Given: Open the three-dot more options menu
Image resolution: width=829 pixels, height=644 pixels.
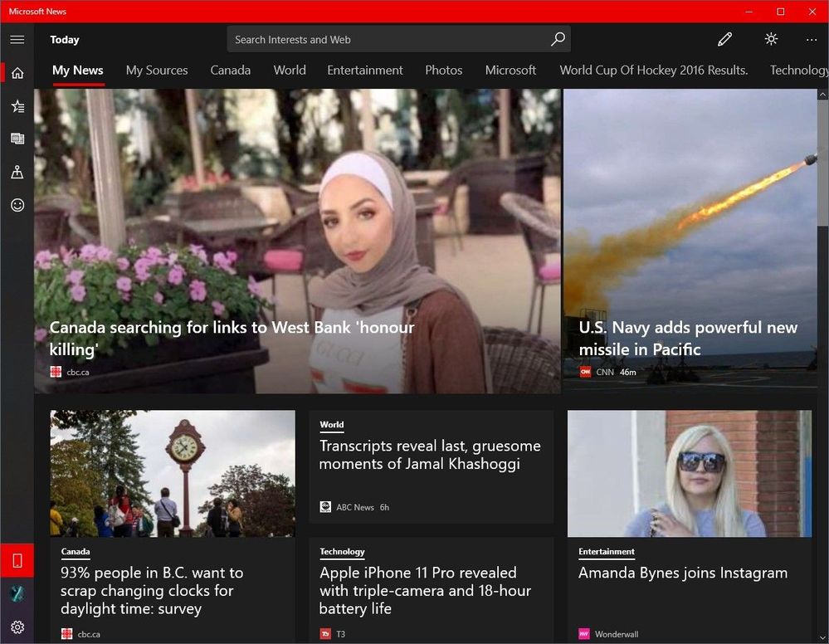Looking at the screenshot, I should [x=812, y=40].
